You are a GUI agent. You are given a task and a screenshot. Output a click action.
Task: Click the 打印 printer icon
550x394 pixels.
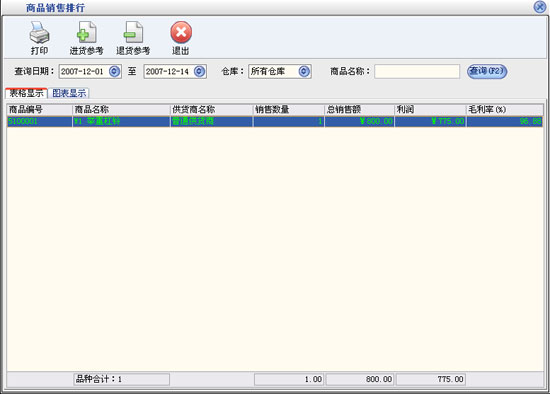(x=39, y=33)
